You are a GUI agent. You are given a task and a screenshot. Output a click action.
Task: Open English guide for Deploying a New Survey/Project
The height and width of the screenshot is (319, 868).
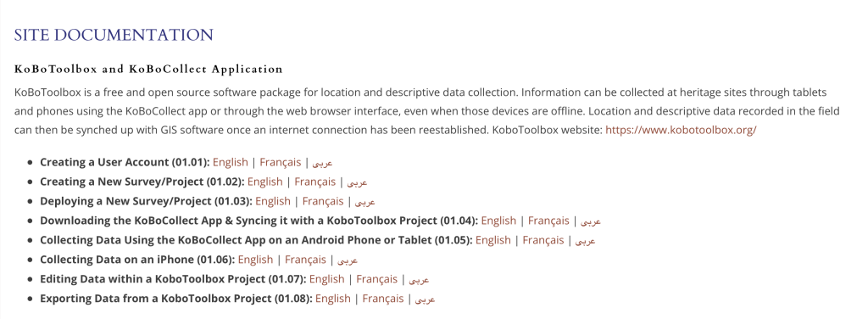[x=273, y=201]
